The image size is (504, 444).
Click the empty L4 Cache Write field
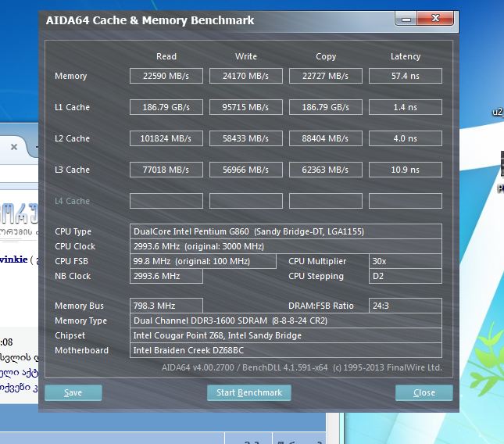click(246, 201)
